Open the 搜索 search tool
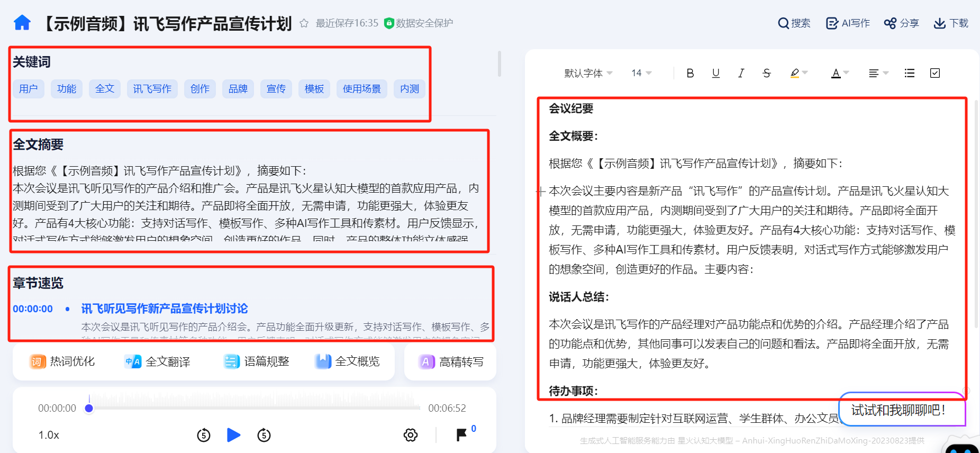 click(x=794, y=23)
